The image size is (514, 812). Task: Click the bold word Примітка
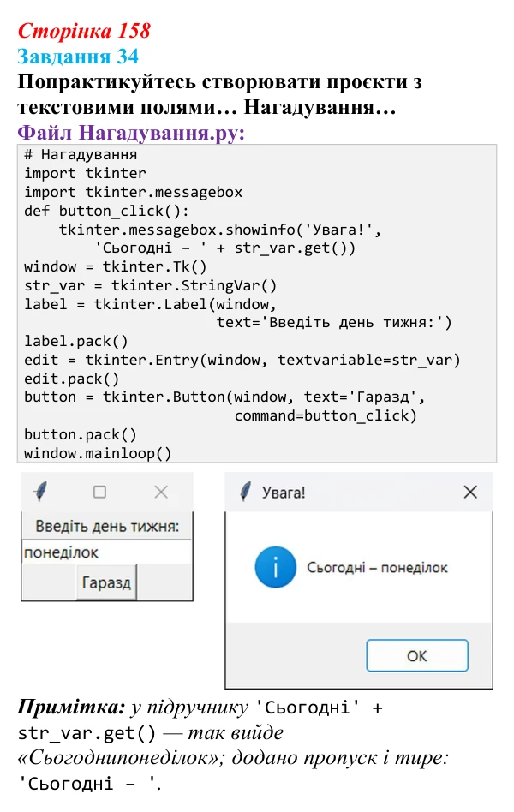(x=71, y=708)
